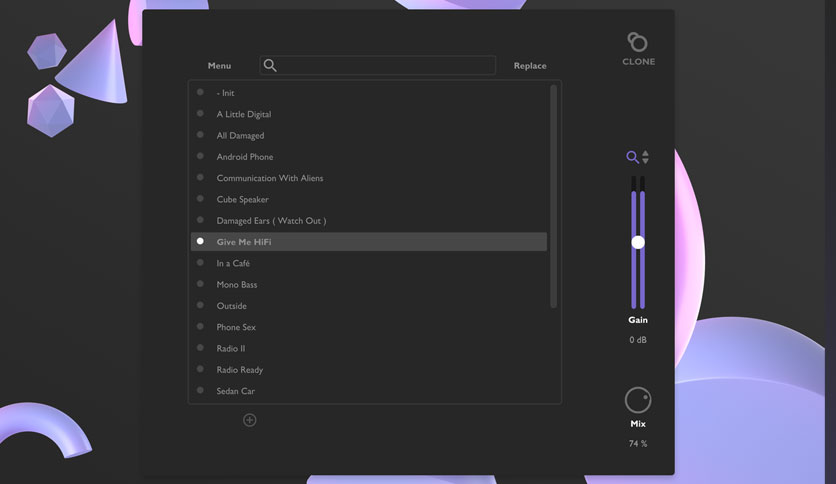This screenshot has height=484, width=836.
Task: Choose the 'Radio Ready' preset name
Action: tap(239, 370)
